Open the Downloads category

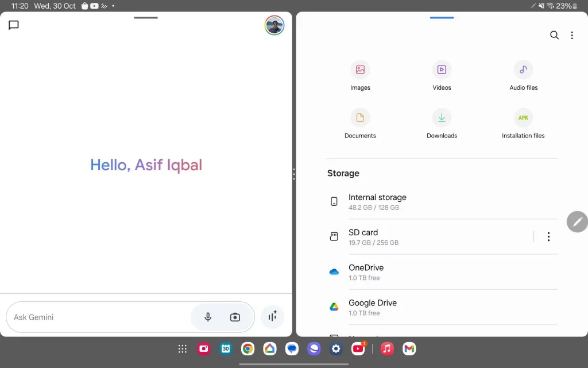(442, 123)
